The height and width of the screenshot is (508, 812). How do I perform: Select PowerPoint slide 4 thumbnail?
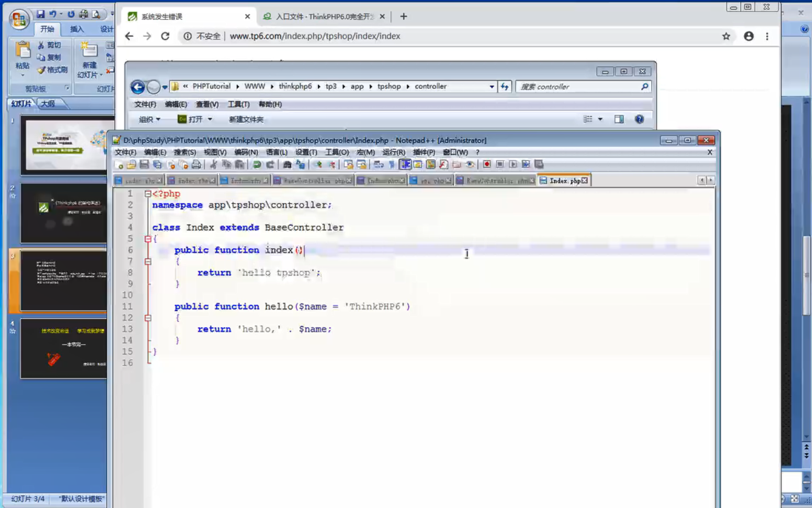pyautogui.click(x=63, y=348)
